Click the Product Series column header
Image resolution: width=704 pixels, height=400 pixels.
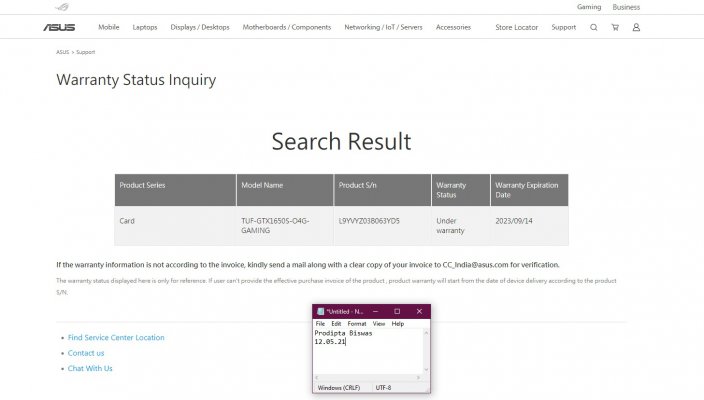point(175,190)
